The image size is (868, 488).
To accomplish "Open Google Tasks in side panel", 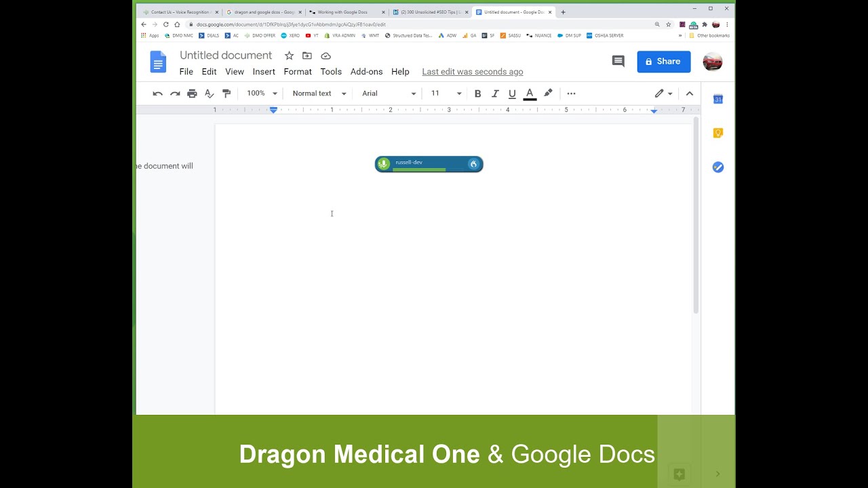I will coord(718,167).
